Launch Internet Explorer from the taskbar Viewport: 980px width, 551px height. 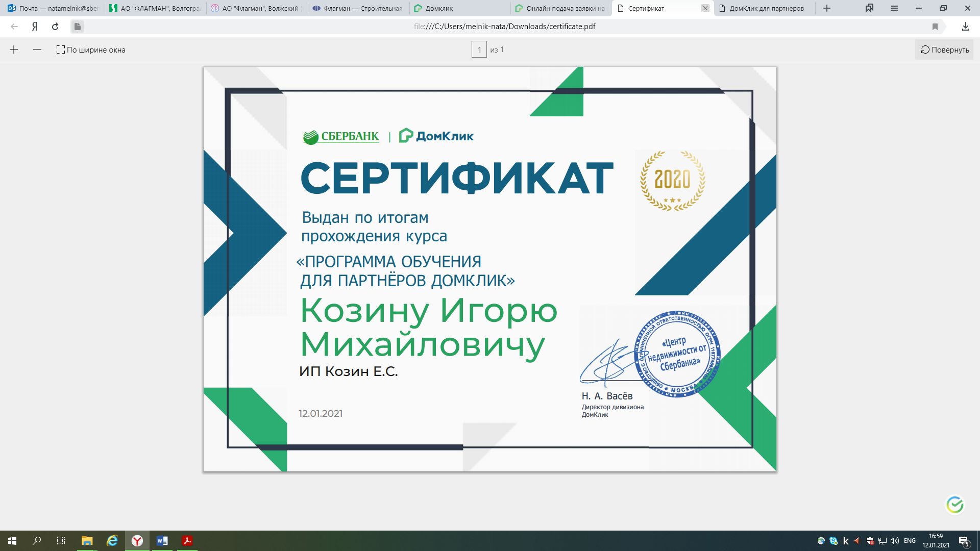112,541
